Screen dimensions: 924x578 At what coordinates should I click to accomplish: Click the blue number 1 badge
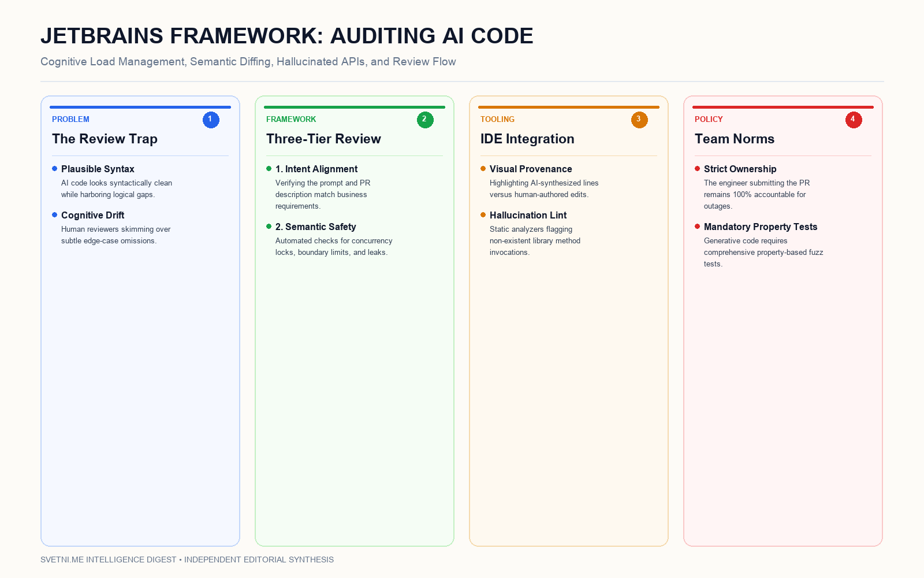(211, 120)
